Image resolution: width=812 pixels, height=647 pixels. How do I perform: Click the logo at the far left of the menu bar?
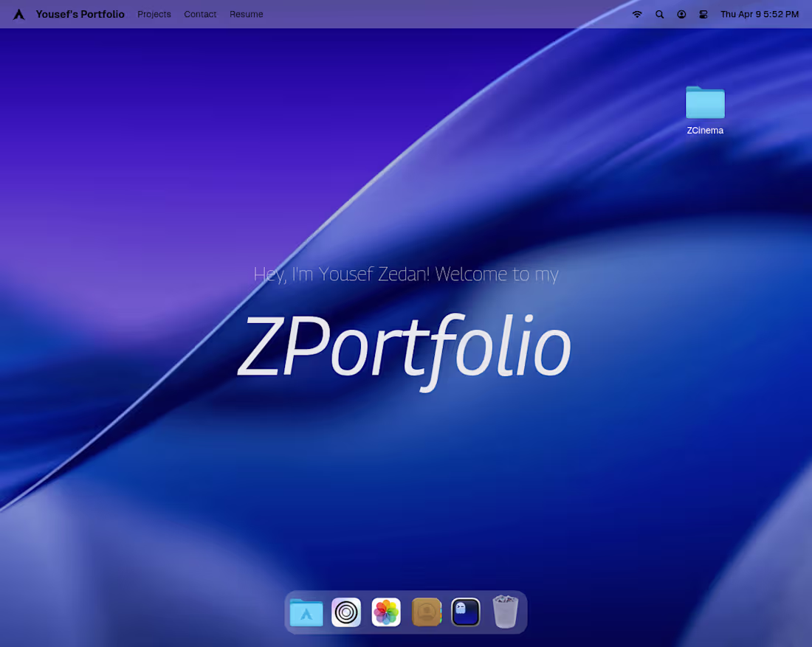pos(18,14)
